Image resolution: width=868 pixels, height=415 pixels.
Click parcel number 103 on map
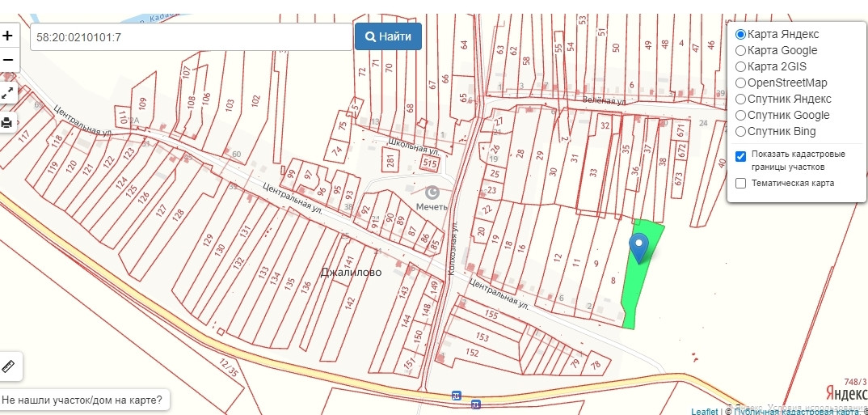point(230,104)
